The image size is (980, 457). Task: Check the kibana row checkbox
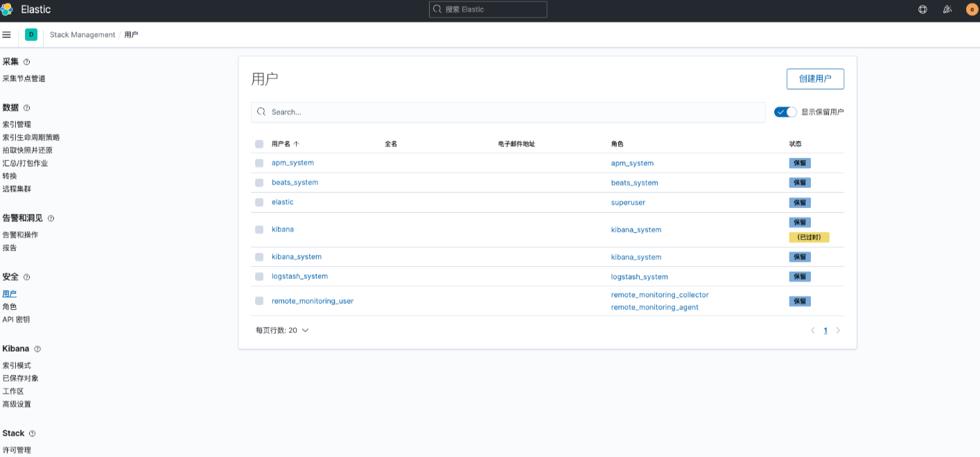[x=259, y=230]
